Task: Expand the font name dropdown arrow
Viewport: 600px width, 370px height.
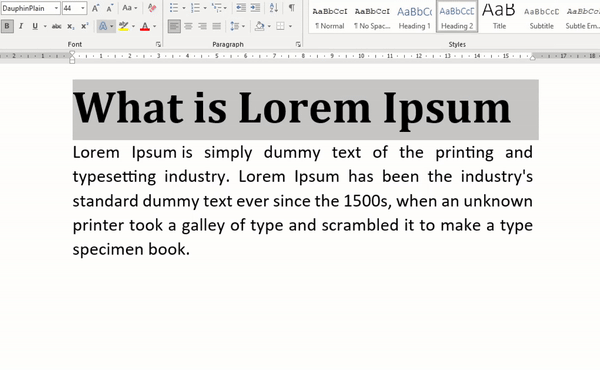Action: point(57,8)
